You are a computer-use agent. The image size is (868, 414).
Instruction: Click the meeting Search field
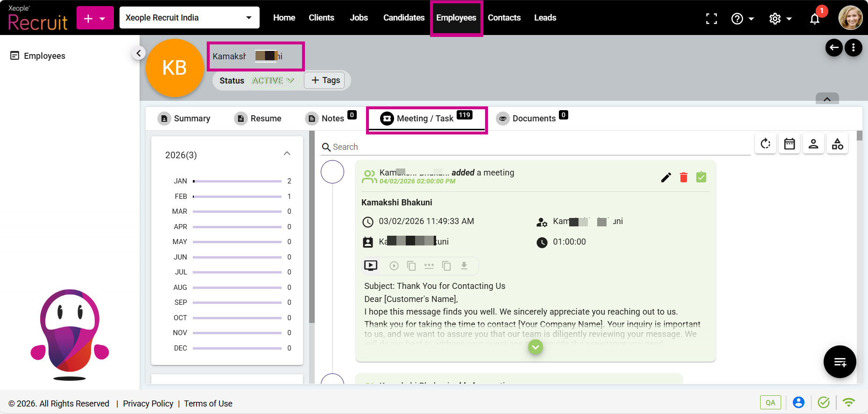[x=537, y=147]
